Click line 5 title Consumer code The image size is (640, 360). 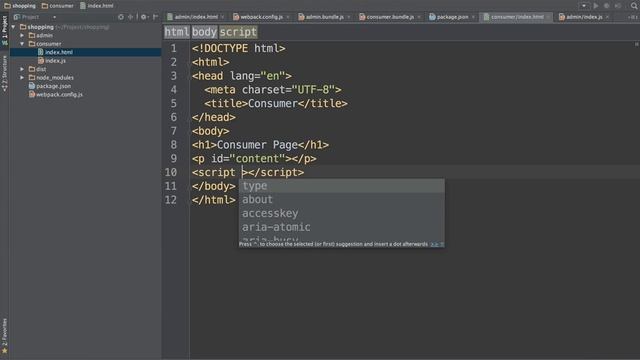pos(276,104)
